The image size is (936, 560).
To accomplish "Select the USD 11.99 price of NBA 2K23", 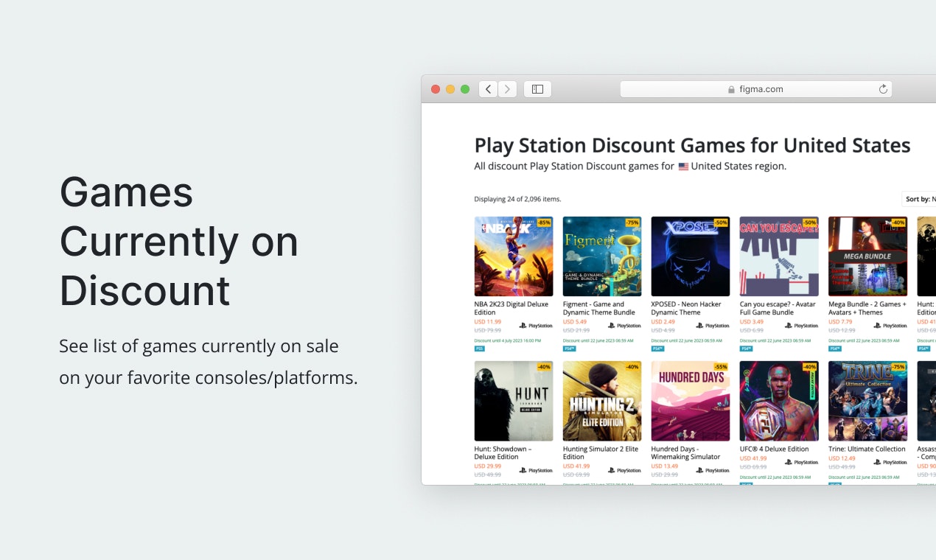I will tap(488, 321).
